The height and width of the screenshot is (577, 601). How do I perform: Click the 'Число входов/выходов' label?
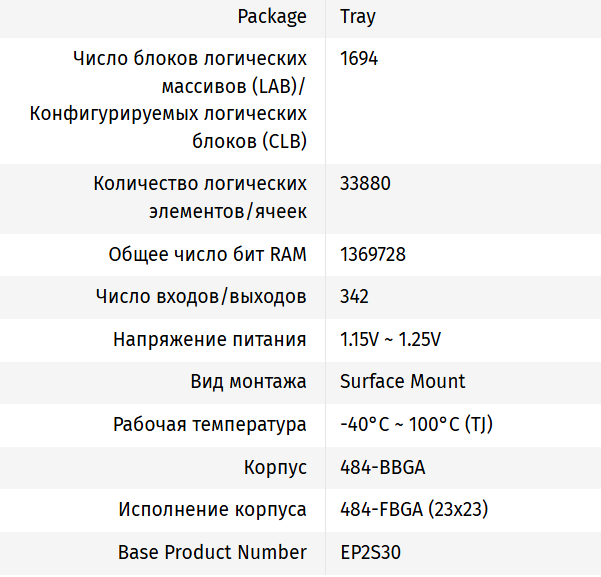click(x=201, y=297)
